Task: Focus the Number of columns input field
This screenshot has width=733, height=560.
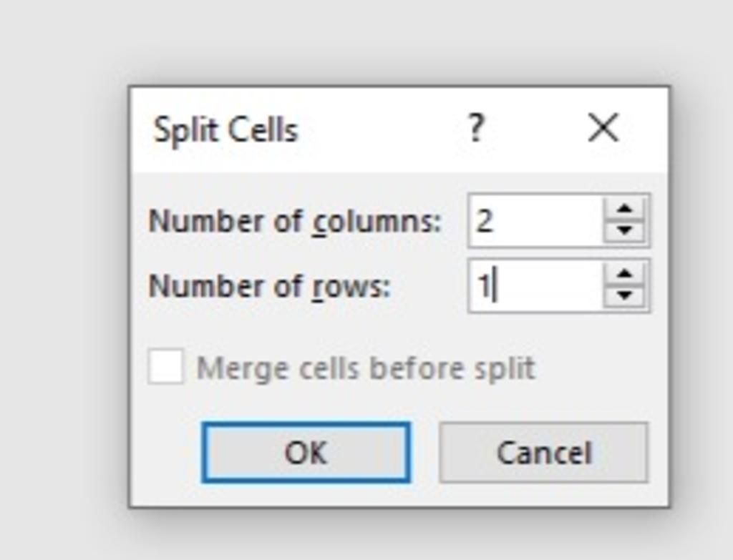Action: (x=535, y=220)
